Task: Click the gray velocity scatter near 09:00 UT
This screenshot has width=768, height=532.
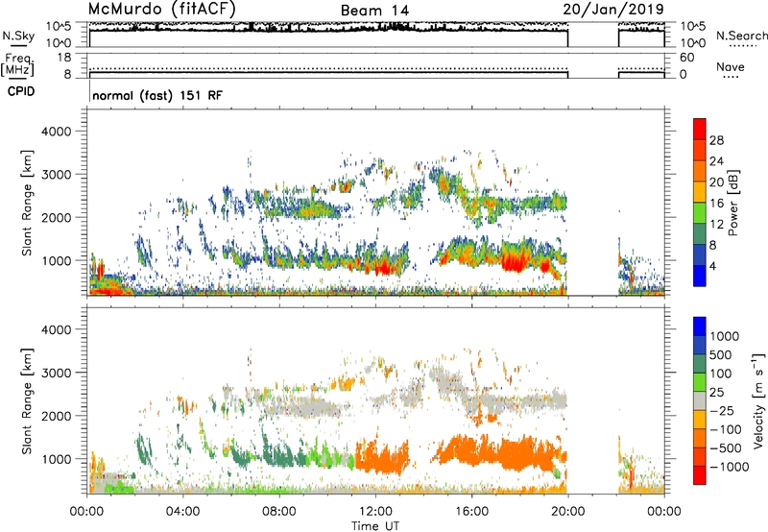Action: (306, 408)
